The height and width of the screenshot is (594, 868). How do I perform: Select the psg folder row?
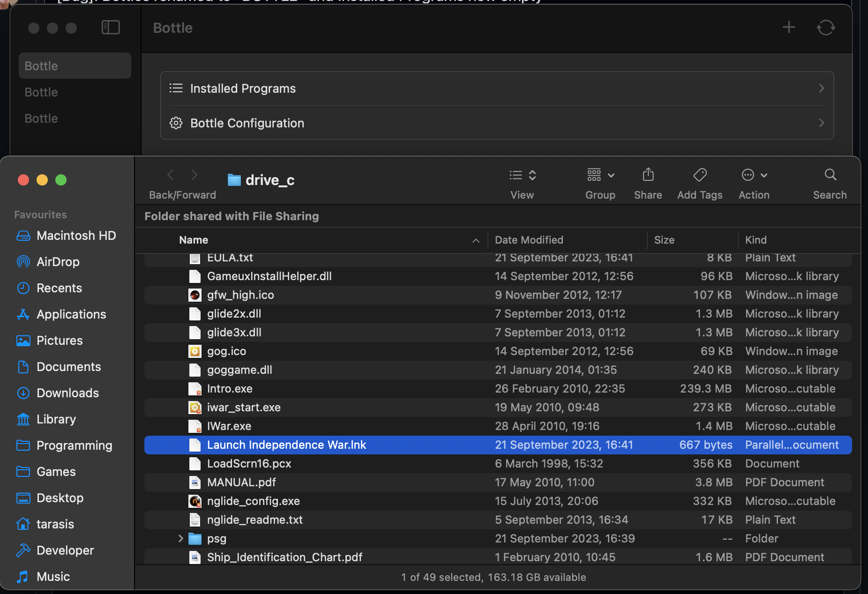point(498,539)
